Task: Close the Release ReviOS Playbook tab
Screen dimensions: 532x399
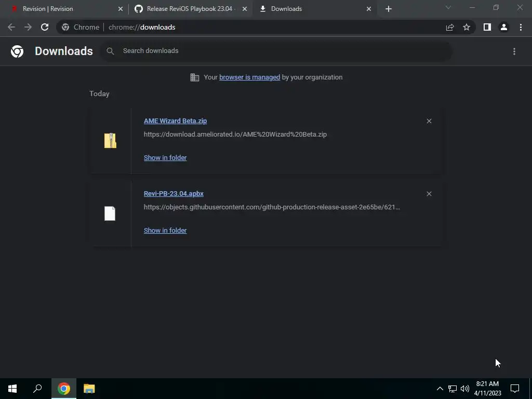Action: click(245, 9)
